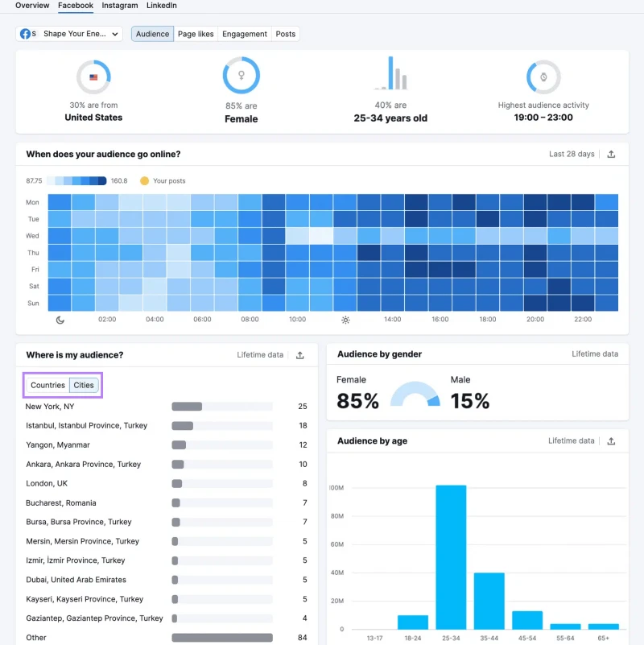Open the Posts section

pyautogui.click(x=286, y=34)
